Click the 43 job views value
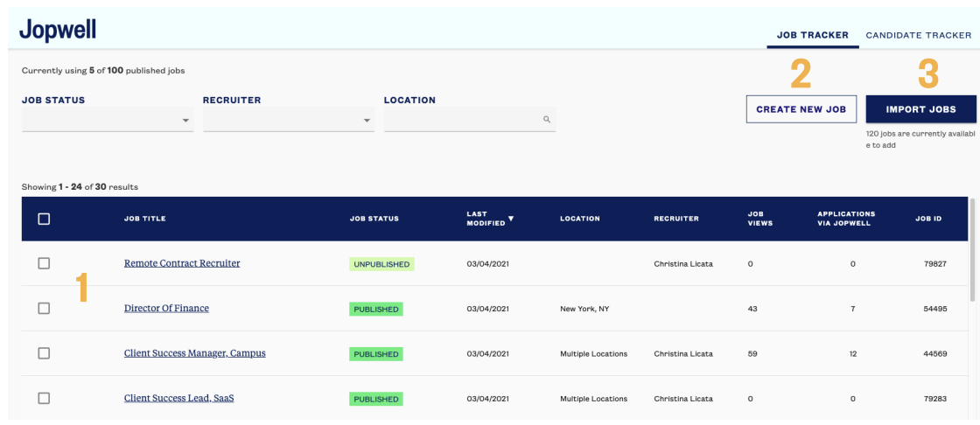The image size is (980, 425). coord(752,309)
